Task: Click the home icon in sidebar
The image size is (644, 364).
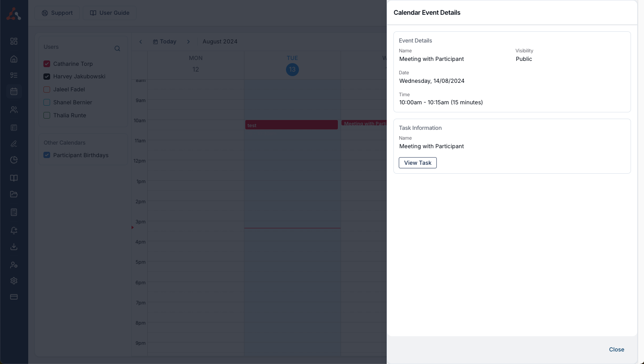Action: click(14, 59)
